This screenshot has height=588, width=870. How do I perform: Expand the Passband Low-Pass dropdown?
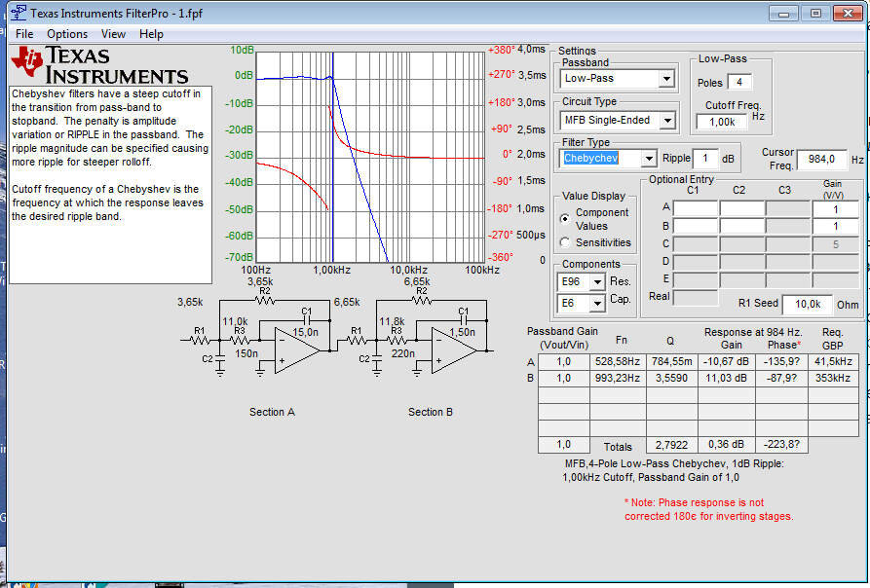[666, 79]
